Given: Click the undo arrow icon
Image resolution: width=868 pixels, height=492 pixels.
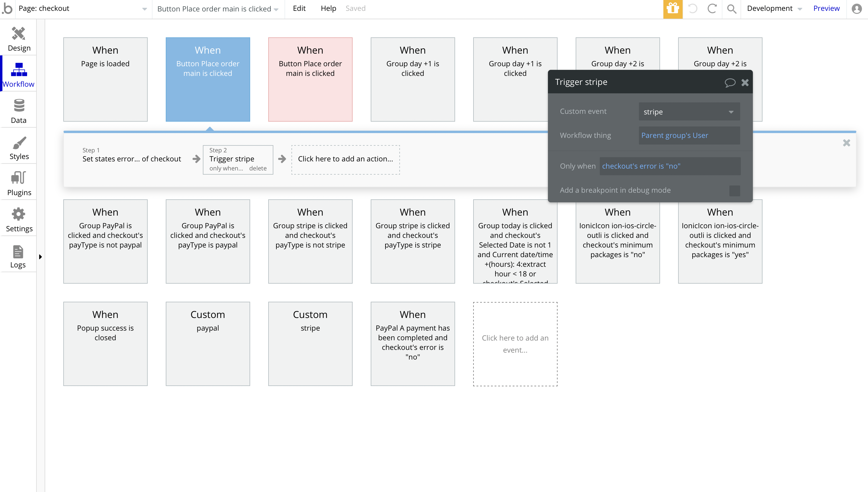Looking at the screenshot, I should pyautogui.click(x=693, y=9).
